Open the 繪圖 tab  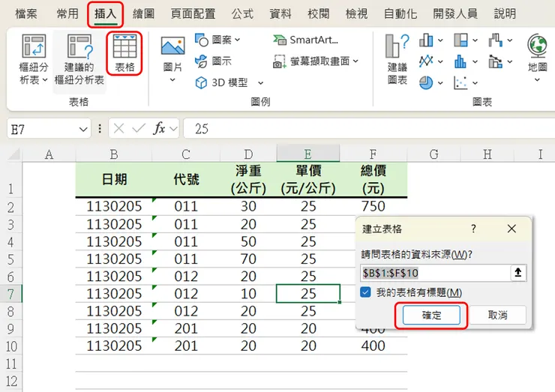[143, 13]
